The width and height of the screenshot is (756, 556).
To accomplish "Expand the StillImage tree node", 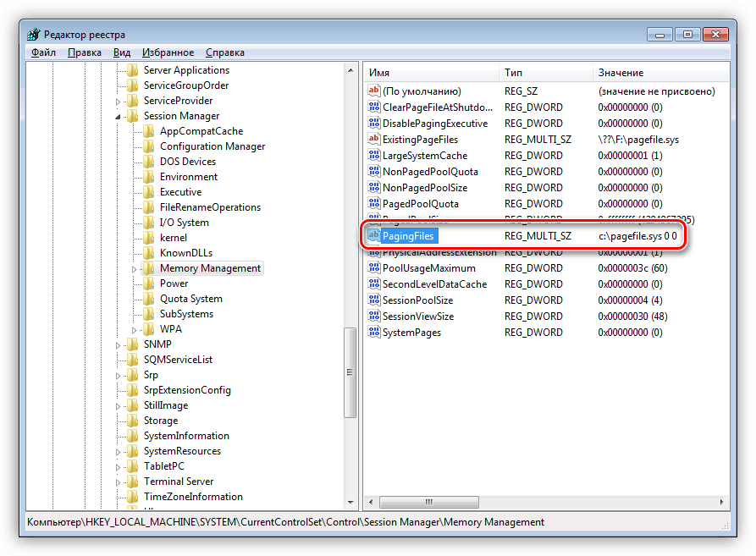I will [119, 406].
